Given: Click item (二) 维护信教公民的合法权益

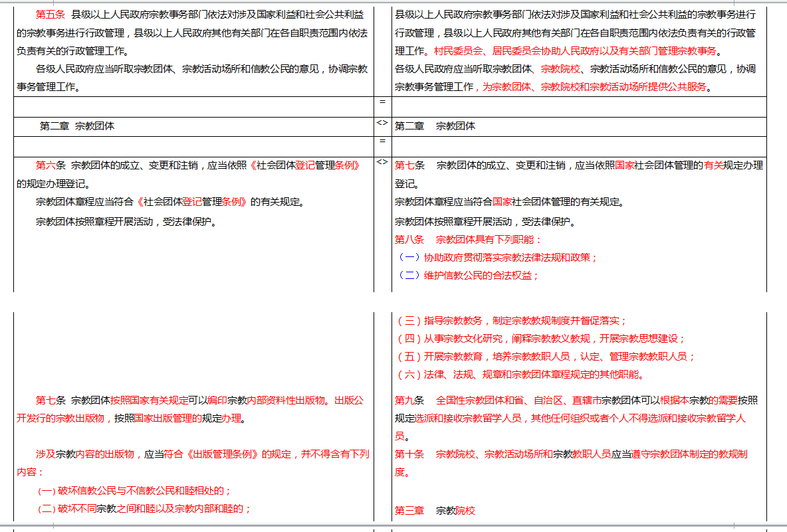Looking at the screenshot, I should point(467,275).
